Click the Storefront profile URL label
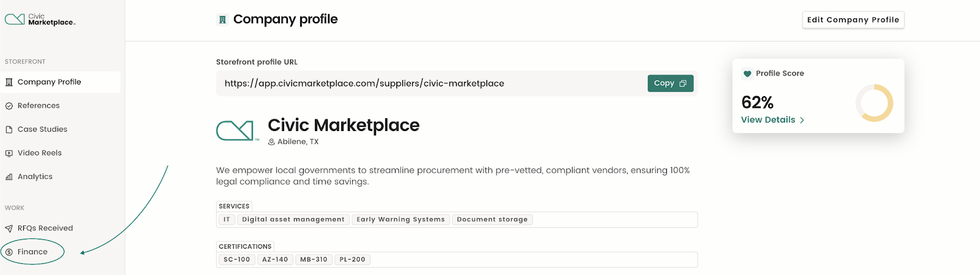980x275 pixels. tap(257, 62)
